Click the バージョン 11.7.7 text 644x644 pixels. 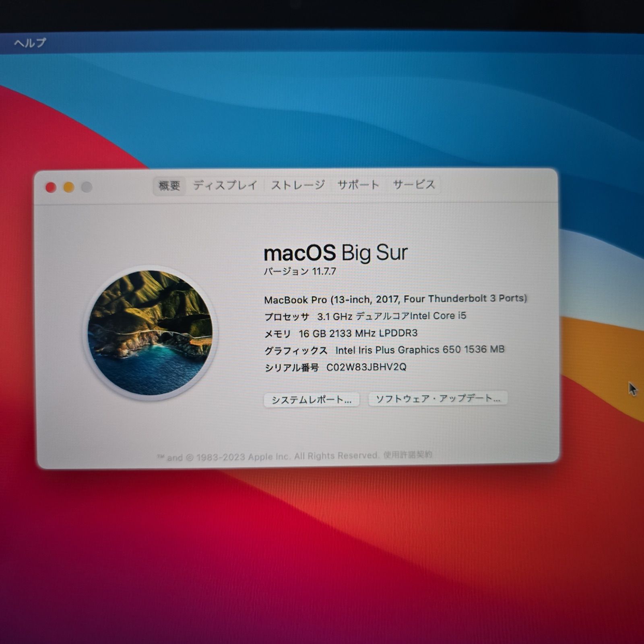point(300,271)
